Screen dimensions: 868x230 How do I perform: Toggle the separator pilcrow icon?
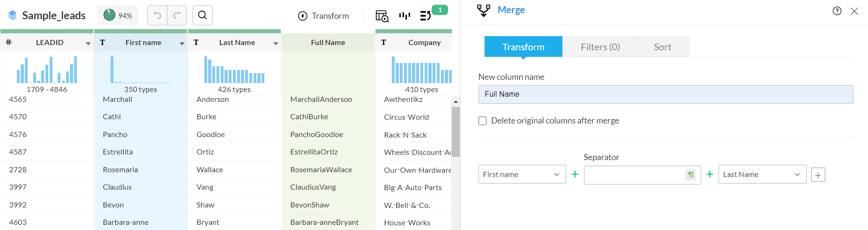[691, 175]
